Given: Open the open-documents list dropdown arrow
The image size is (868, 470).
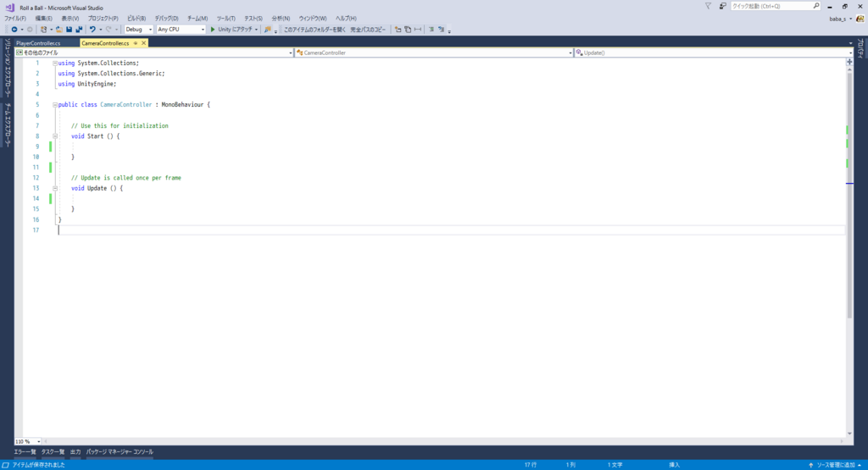Looking at the screenshot, I should pyautogui.click(x=850, y=43).
